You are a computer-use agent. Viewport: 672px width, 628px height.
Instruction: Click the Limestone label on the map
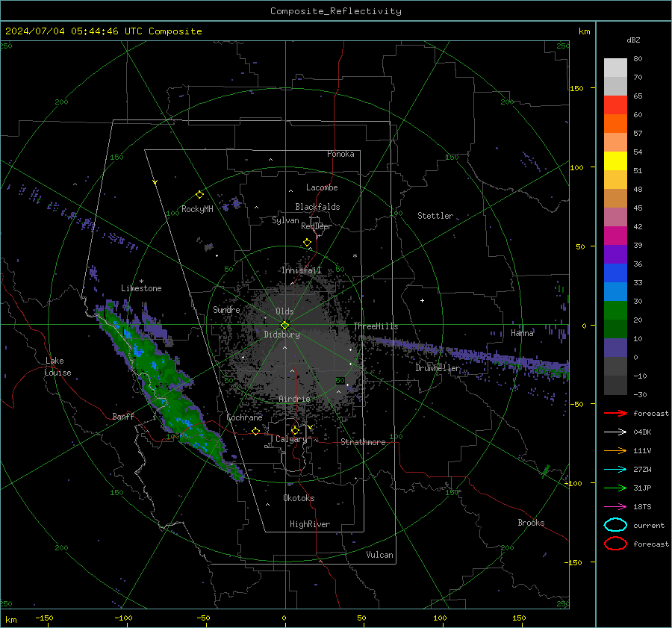(141, 288)
